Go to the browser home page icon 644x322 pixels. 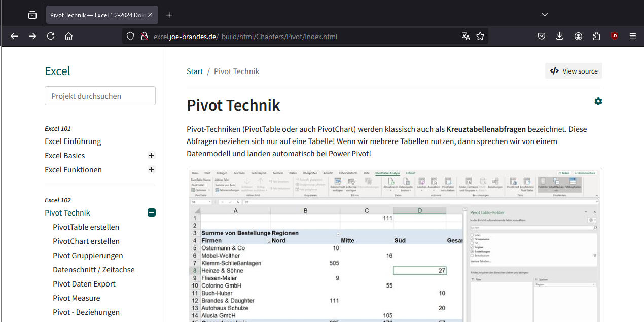click(69, 36)
